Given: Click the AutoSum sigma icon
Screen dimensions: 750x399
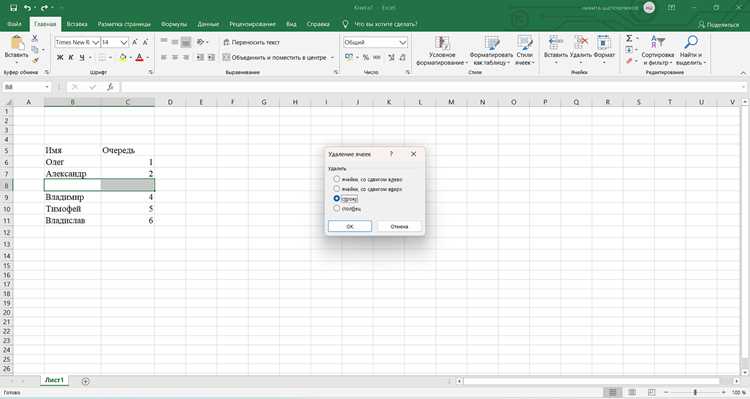Looking at the screenshot, I should click(629, 38).
